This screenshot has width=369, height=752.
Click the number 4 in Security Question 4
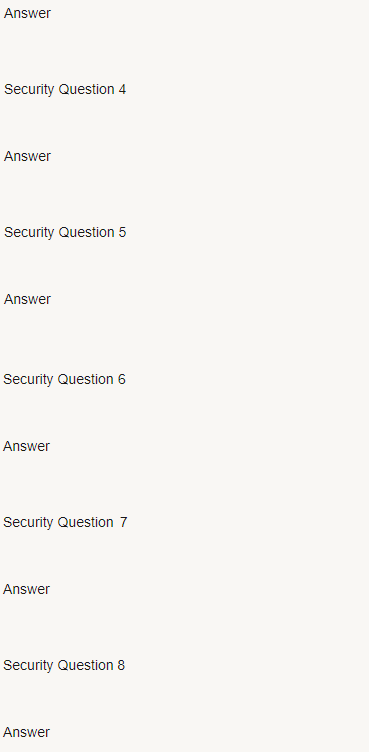[122, 90]
